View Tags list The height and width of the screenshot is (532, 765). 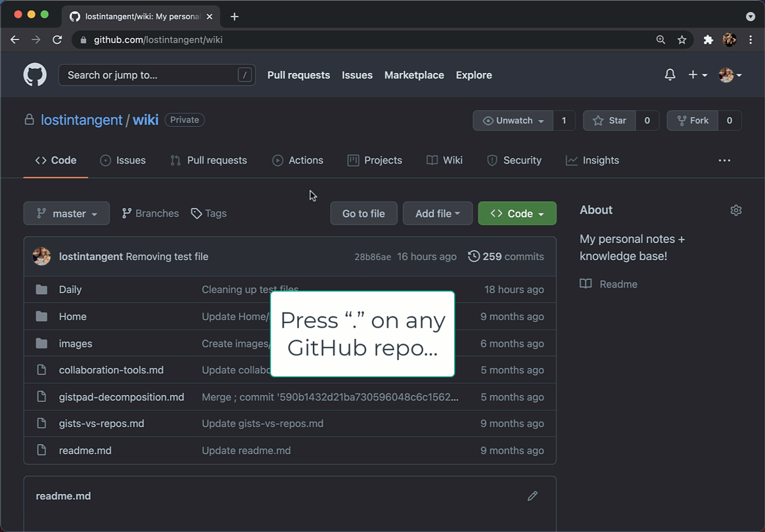tap(209, 213)
